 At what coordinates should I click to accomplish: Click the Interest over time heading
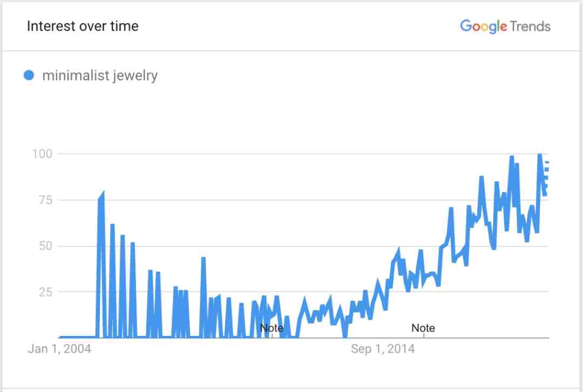(83, 26)
